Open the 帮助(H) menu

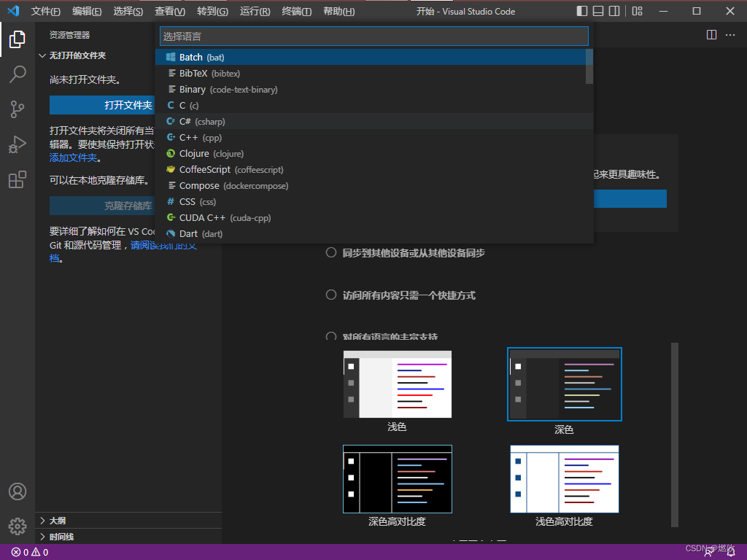coord(338,11)
